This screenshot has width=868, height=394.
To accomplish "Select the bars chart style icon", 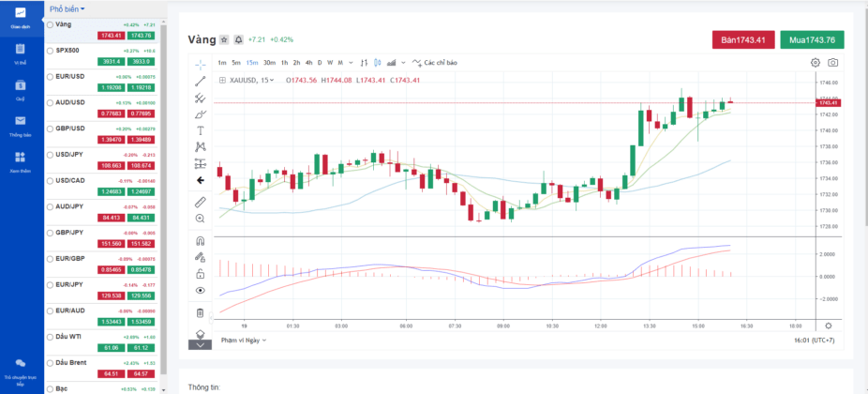I will [x=365, y=63].
